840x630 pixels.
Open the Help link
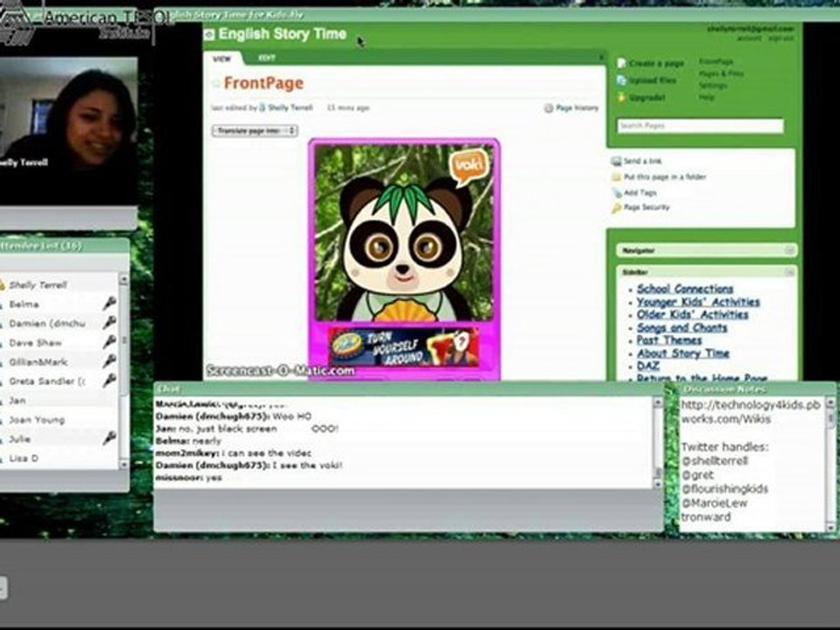click(706, 97)
